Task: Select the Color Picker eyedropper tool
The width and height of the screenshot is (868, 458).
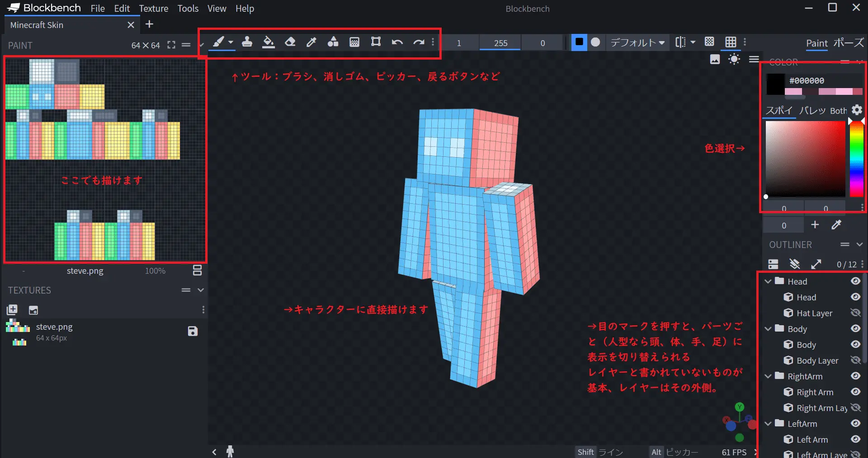Action: pyautogui.click(x=311, y=42)
